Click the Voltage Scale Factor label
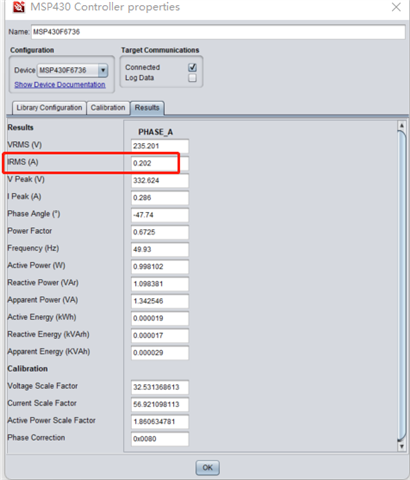410x480 pixels. 43,386
